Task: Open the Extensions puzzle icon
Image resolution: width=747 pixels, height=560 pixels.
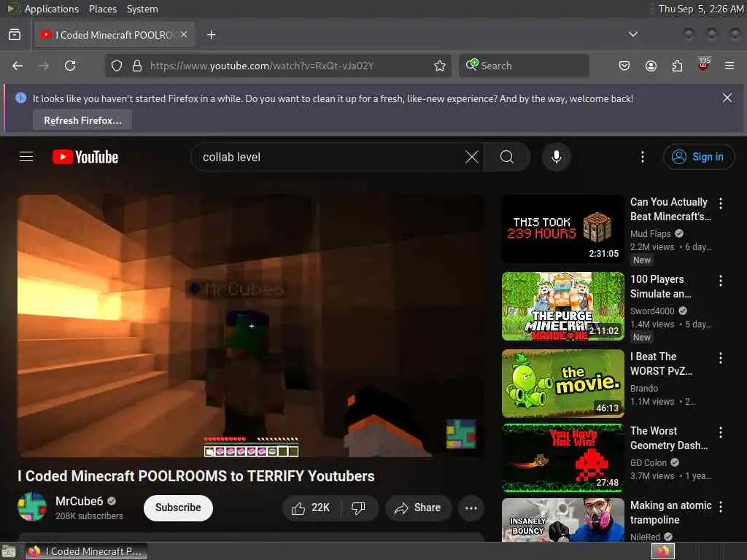Action: coord(677,66)
